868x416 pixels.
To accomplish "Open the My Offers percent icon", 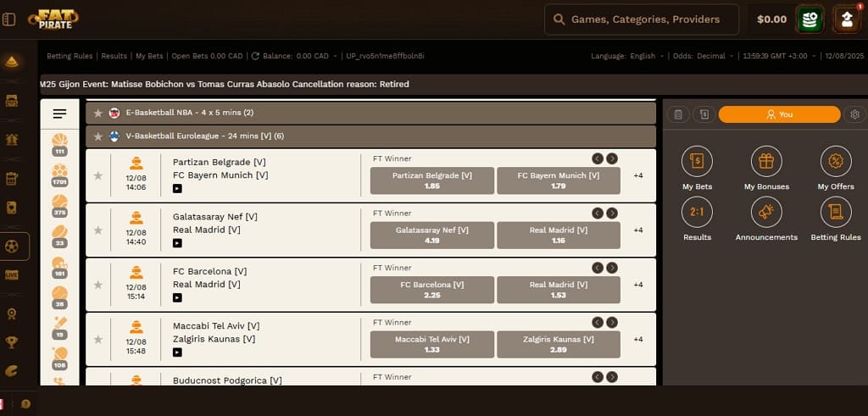I will (x=836, y=161).
